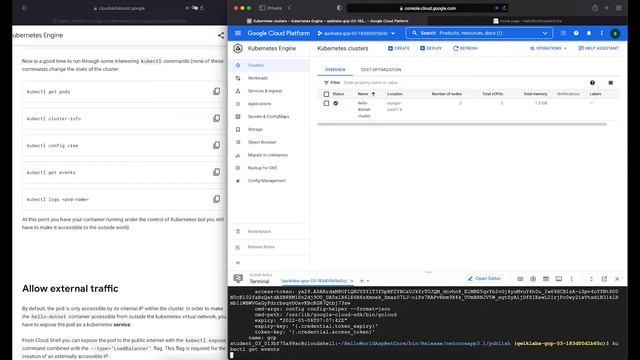
Task: Open the HELP ASSISTANT panel
Action: tap(598, 48)
